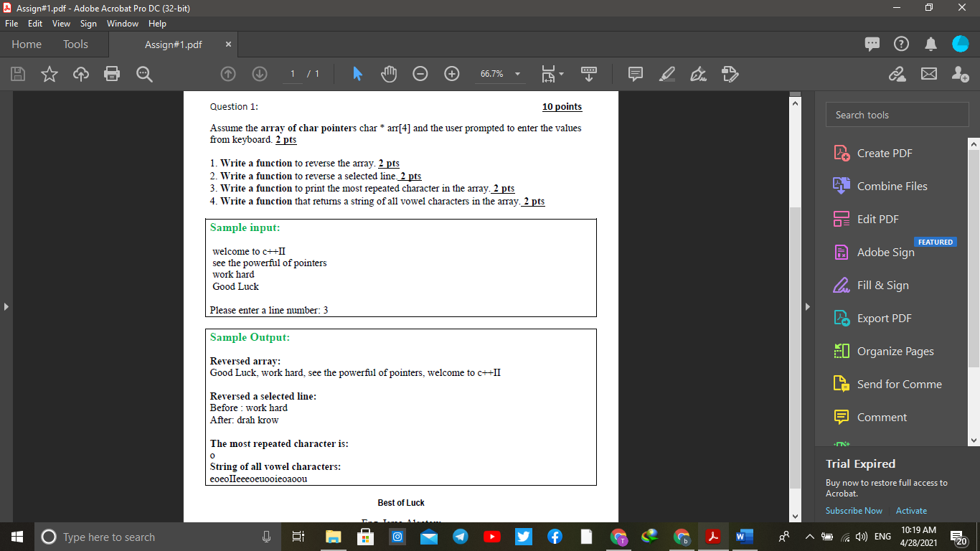Open the Window menu
Image resolution: width=980 pixels, height=551 pixels.
123,24
